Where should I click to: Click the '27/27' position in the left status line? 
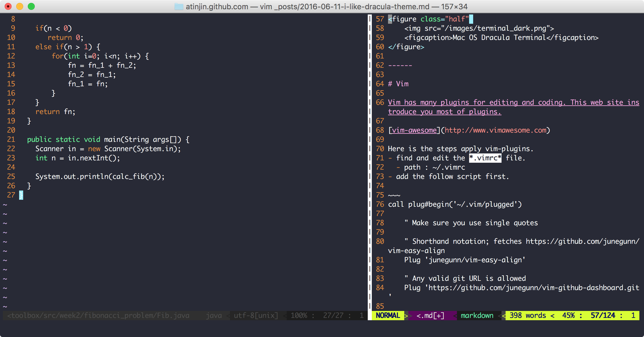click(x=333, y=315)
